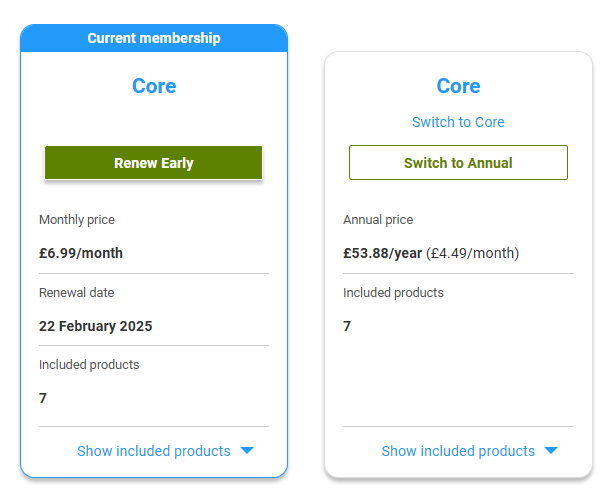The height and width of the screenshot is (490, 605).
Task: Show included products text in current membership card
Action: (x=154, y=451)
